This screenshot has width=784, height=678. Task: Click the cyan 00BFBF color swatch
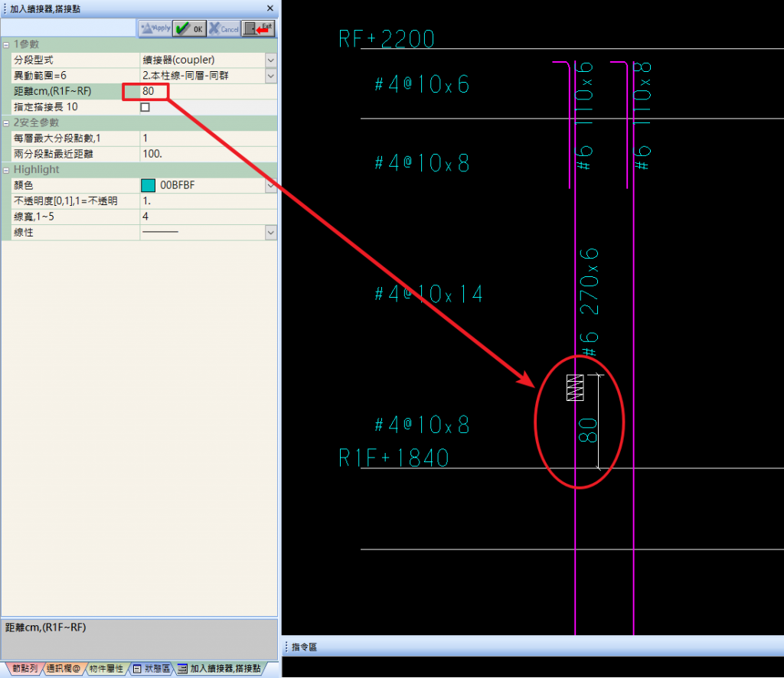148,185
